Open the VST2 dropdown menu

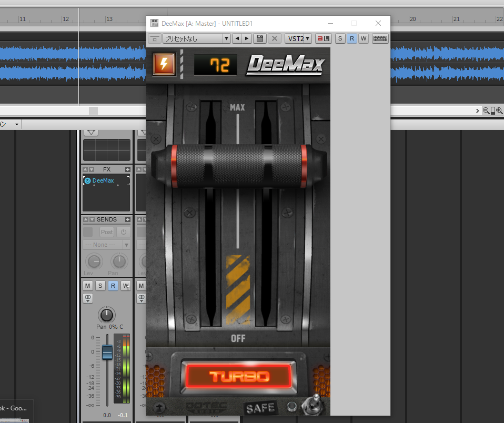[x=298, y=39]
